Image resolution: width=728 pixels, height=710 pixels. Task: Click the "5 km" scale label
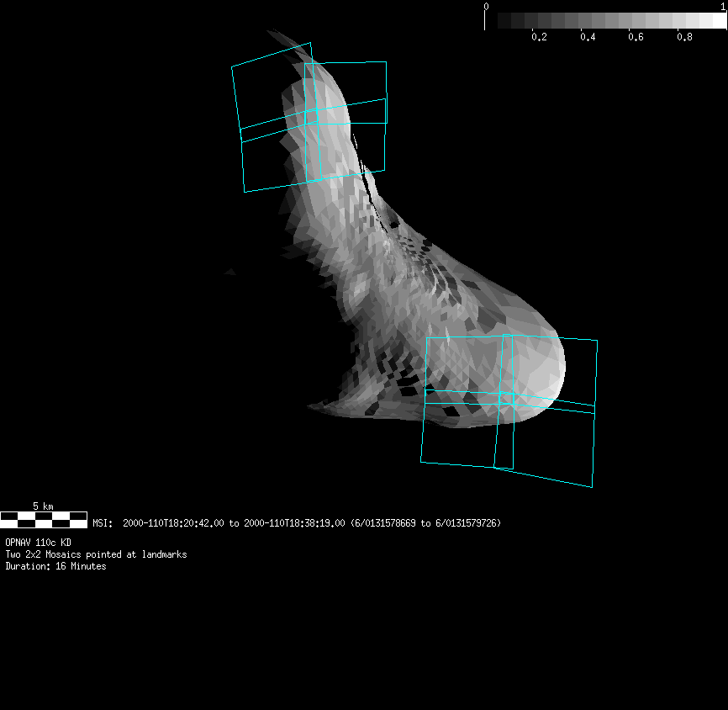43,506
